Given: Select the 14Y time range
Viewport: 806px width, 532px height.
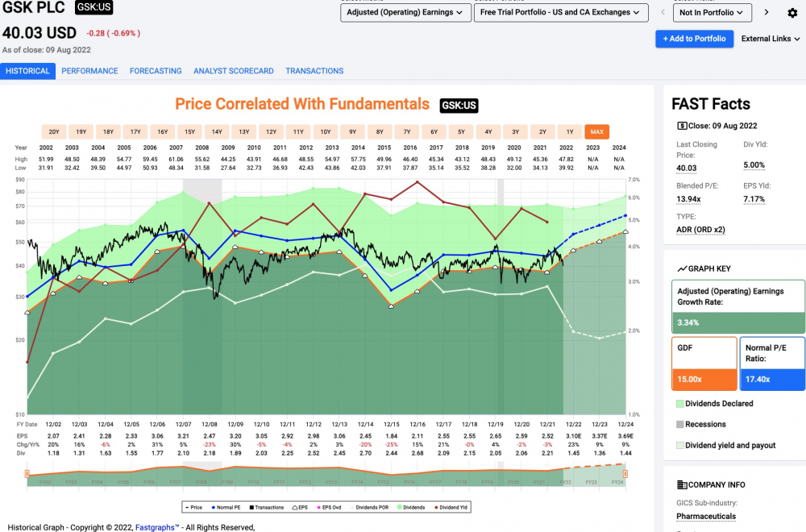Looking at the screenshot, I should (x=217, y=131).
